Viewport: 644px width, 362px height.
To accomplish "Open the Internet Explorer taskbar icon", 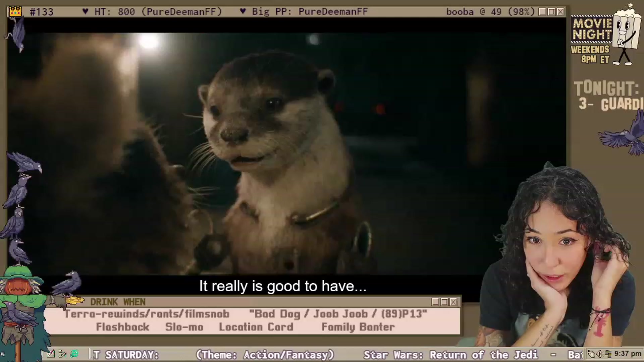I will coord(74,354).
